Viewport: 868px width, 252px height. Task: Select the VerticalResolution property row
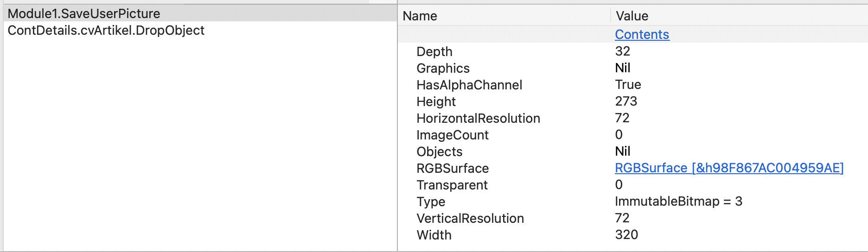tap(470, 218)
